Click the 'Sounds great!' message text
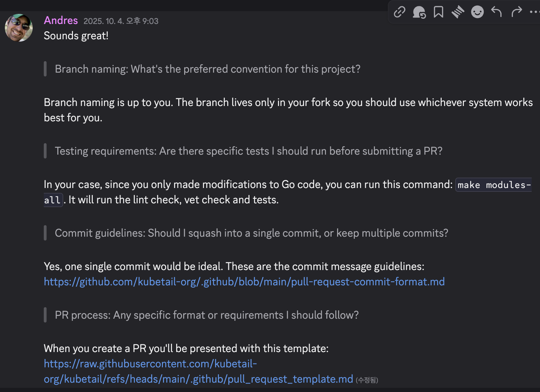The image size is (540, 392). 76,36
